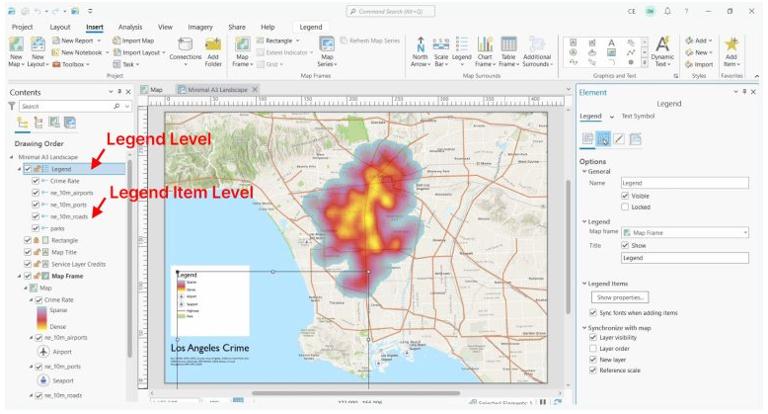
Task: Click the Dynamic Text icon
Action: [662, 45]
